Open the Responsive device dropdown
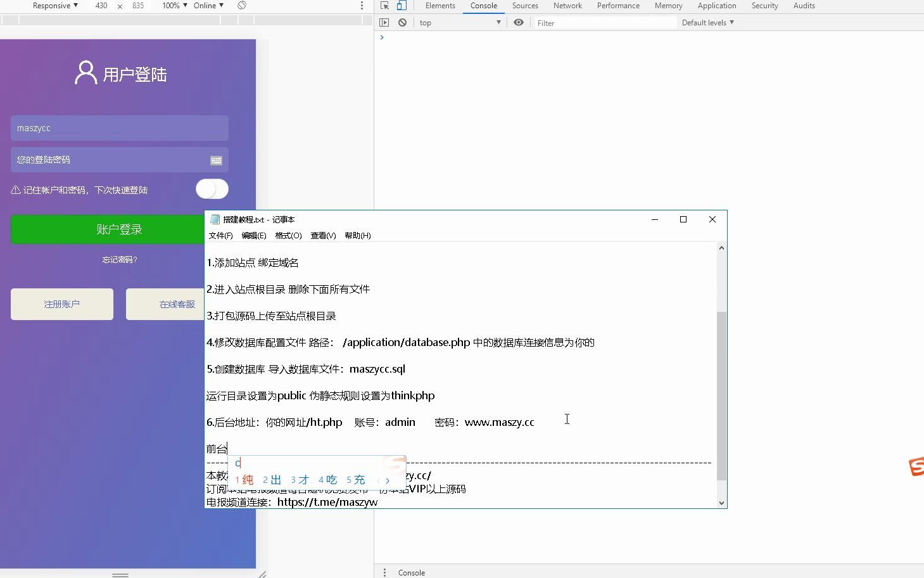The height and width of the screenshot is (578, 924). click(55, 6)
